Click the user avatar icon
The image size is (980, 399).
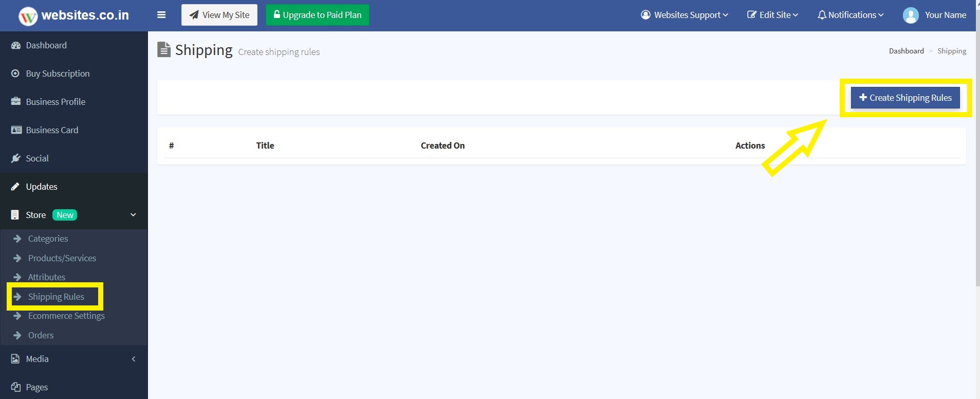click(911, 15)
